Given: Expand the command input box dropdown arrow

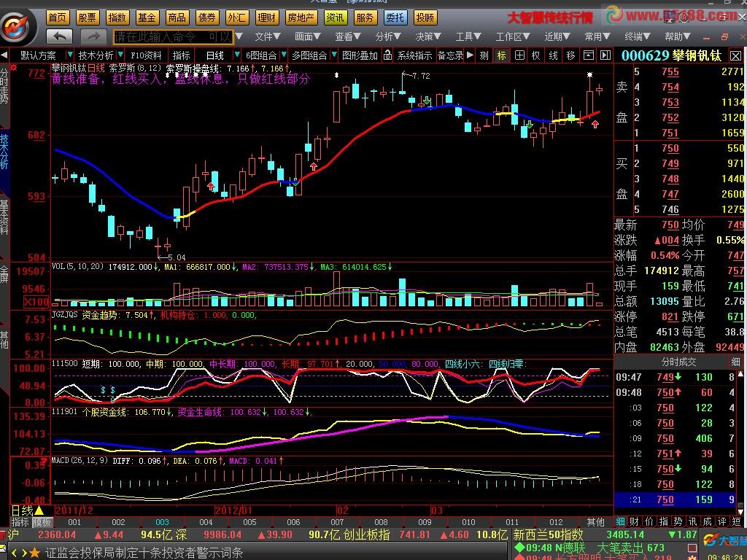Looking at the screenshot, I should tap(239, 36).
